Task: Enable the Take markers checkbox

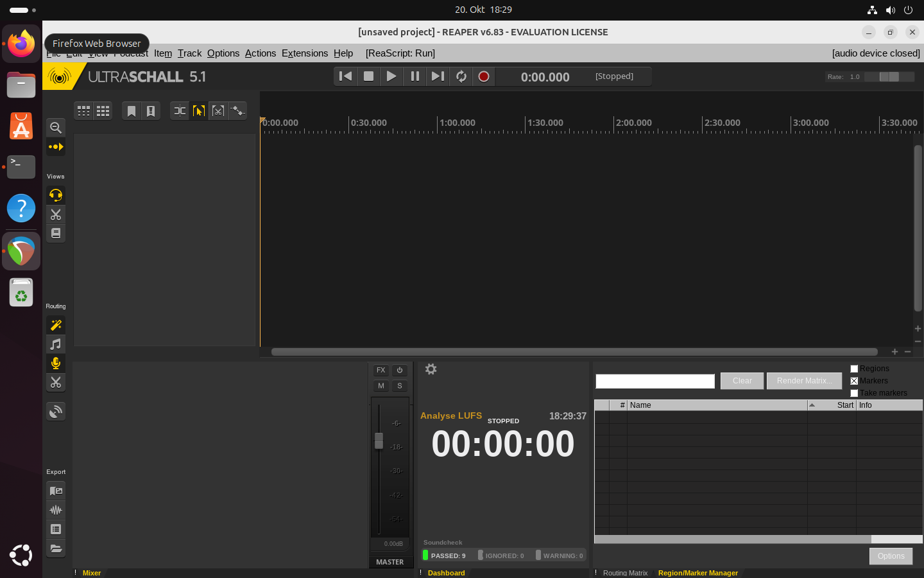Action: click(x=854, y=393)
